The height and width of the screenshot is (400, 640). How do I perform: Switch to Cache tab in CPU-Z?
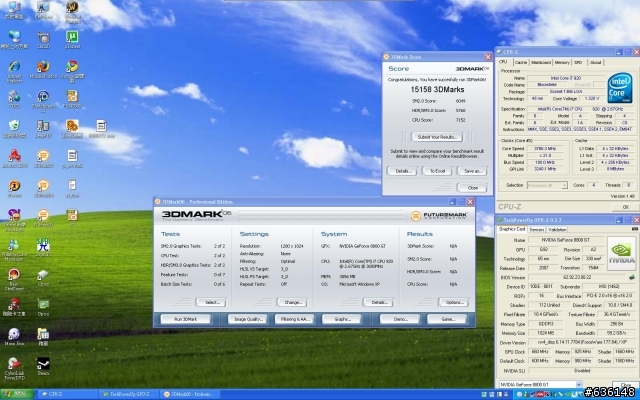point(520,62)
